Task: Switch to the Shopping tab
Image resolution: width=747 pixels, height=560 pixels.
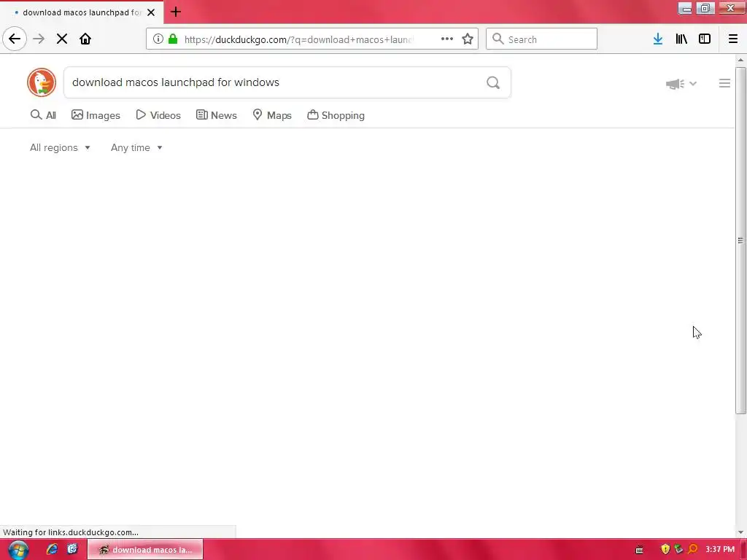Action: 336,115
